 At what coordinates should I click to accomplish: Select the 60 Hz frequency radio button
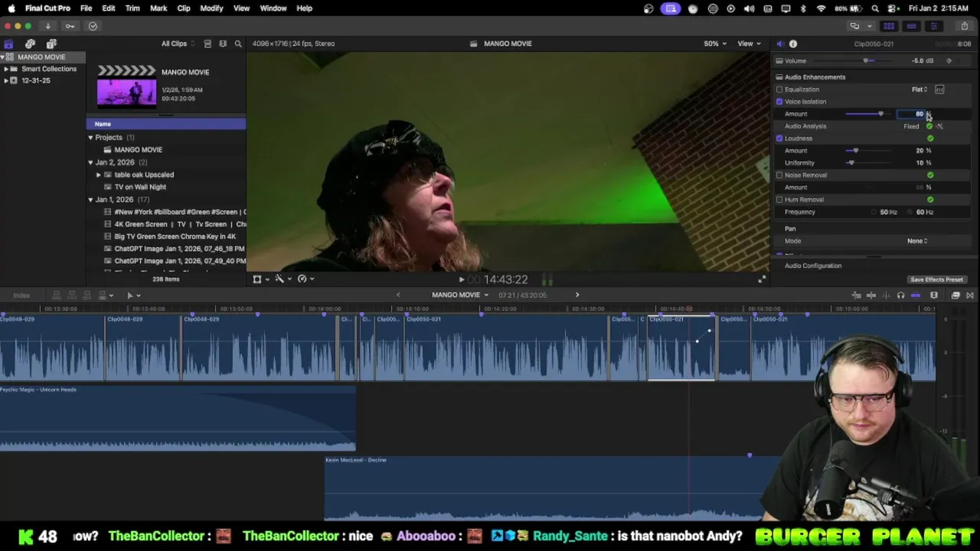(x=911, y=212)
